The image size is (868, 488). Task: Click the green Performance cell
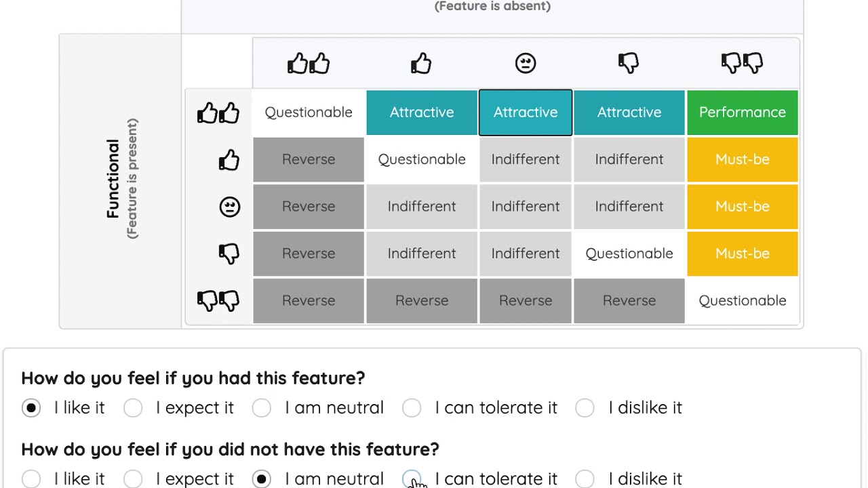(742, 113)
